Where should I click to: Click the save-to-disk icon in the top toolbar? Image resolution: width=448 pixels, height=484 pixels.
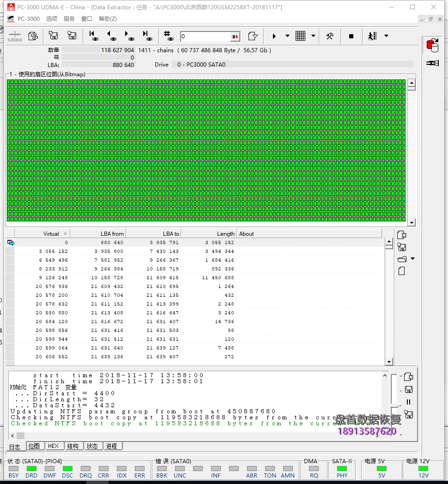(53, 36)
